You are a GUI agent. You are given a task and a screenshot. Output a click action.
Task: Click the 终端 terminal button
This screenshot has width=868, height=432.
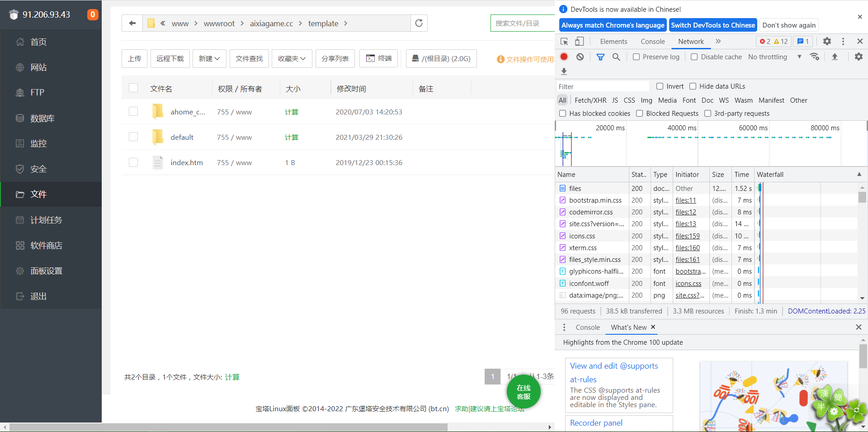378,58
